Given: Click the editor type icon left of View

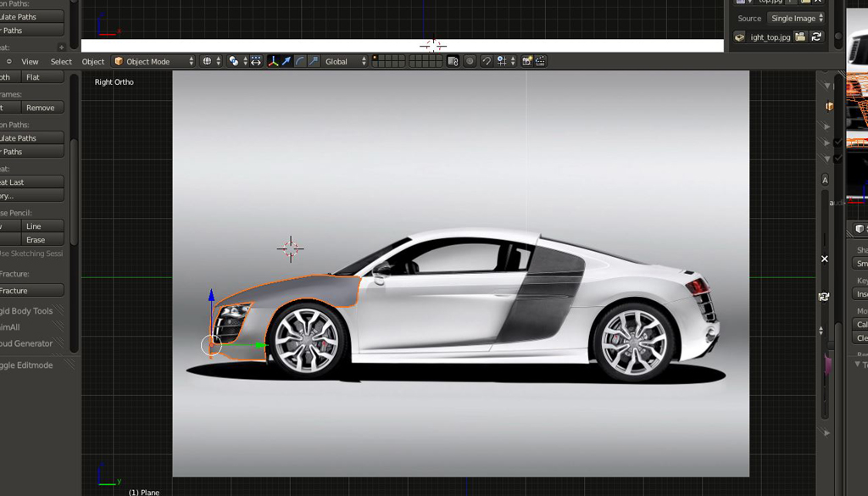Looking at the screenshot, I should 8,61.
